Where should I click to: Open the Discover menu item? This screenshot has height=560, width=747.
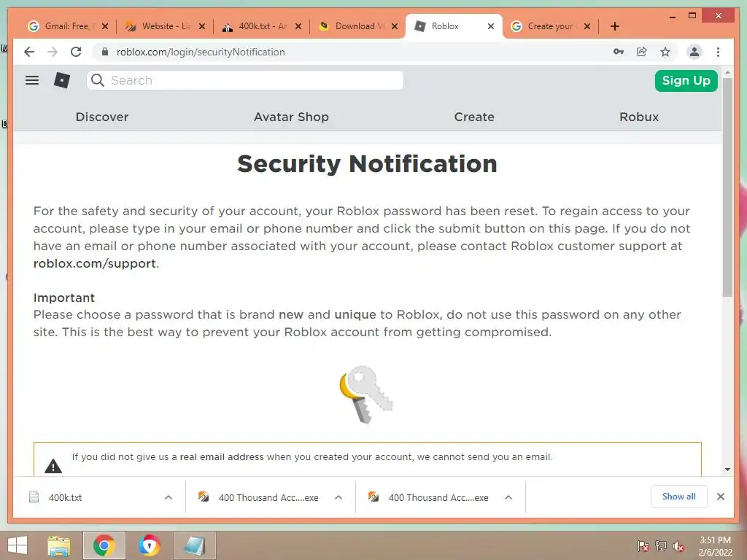tap(102, 117)
